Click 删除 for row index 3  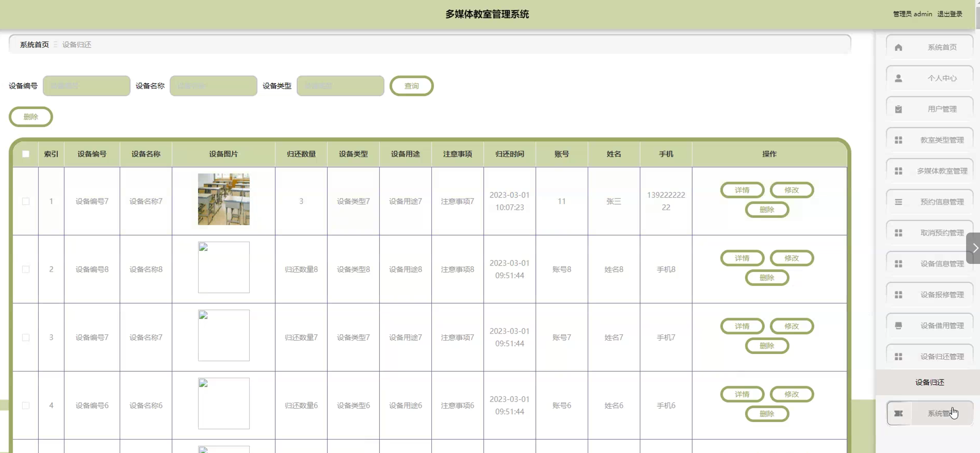767,346
